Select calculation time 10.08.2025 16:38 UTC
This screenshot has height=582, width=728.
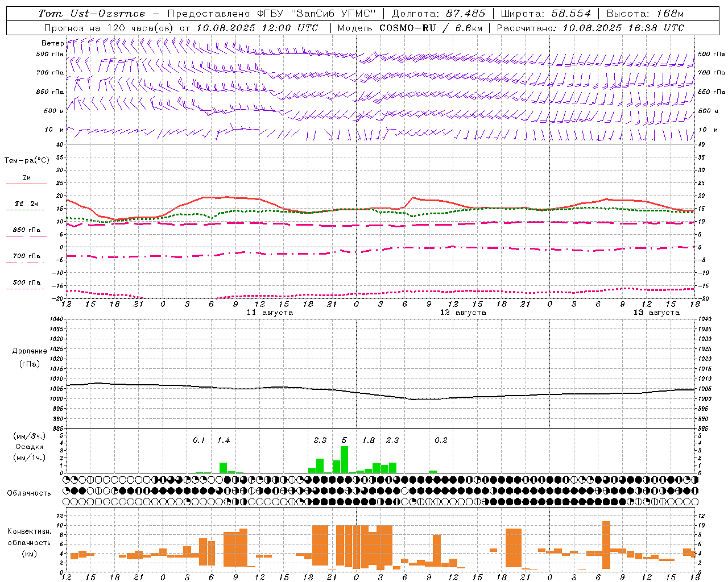point(623,28)
